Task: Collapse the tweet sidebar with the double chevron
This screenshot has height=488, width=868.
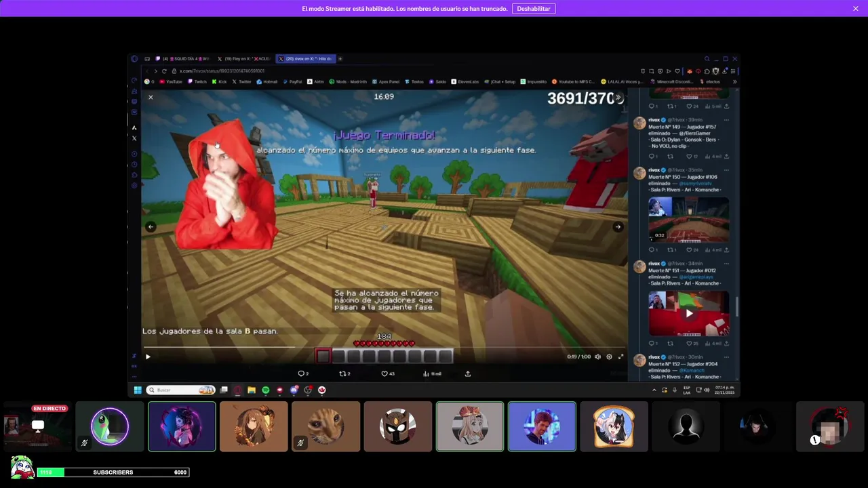Action: pos(618,98)
